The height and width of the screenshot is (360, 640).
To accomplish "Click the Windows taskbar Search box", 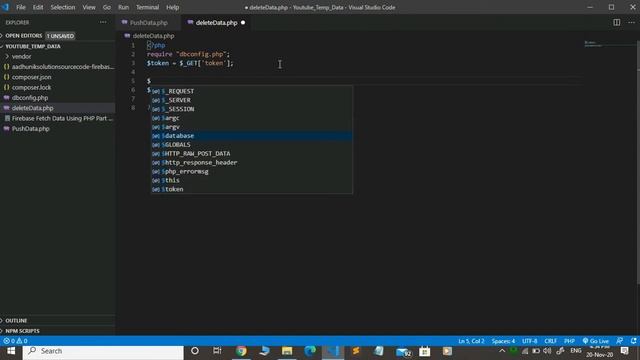I will [x=103, y=351].
